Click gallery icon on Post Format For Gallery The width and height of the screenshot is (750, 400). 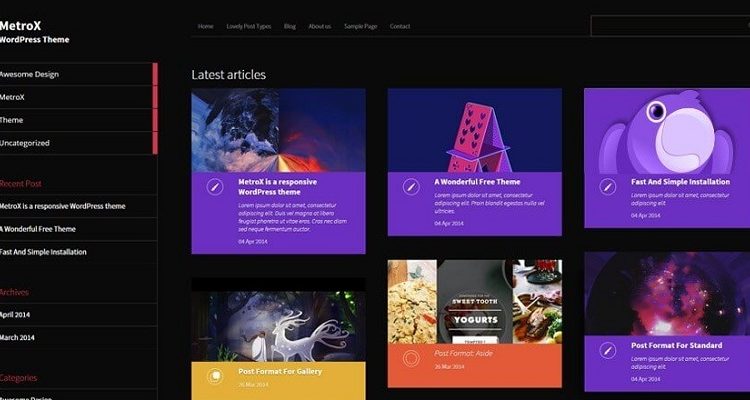pyautogui.click(x=215, y=376)
